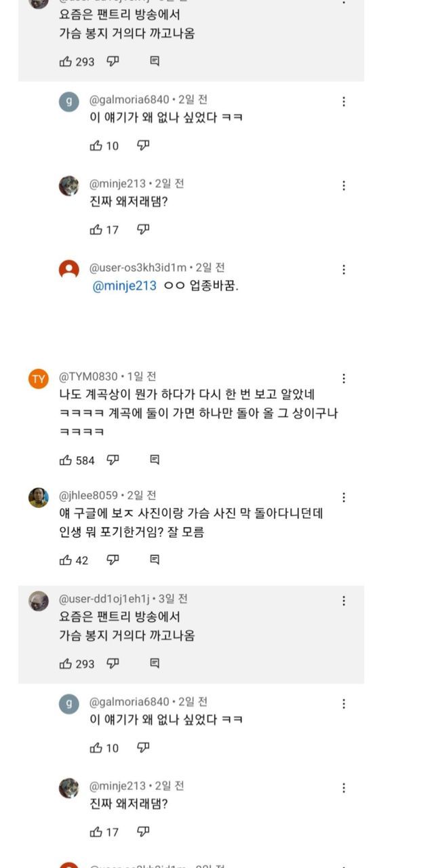
Task: Open the '3일 전' comment timestamp
Action: [x=173, y=599]
